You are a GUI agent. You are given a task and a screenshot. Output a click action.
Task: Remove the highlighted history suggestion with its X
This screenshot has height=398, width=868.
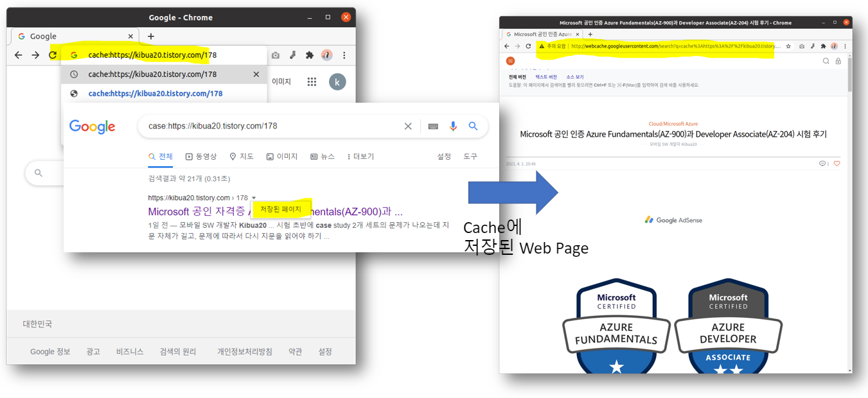pyautogui.click(x=256, y=74)
